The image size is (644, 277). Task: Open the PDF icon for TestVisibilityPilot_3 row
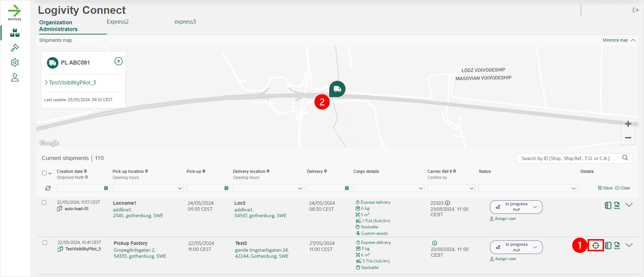coord(617,245)
